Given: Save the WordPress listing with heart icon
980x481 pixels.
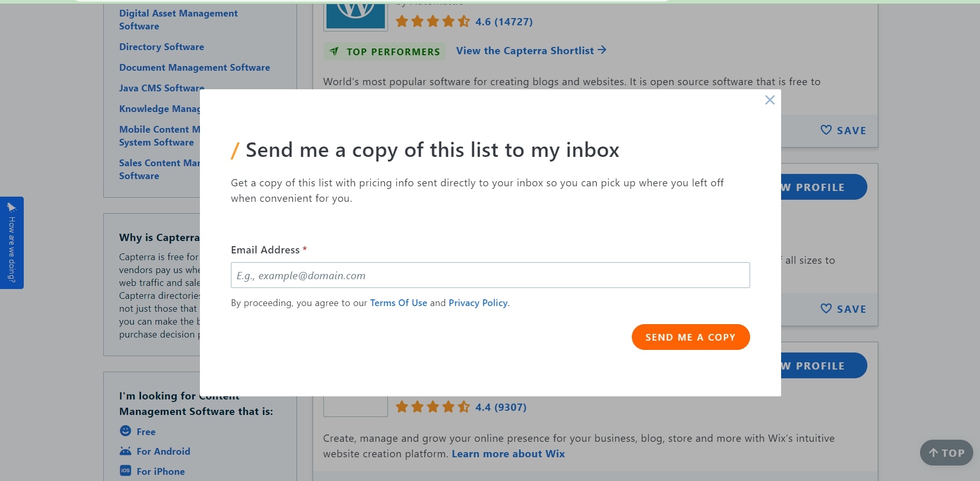Looking at the screenshot, I should tap(843, 131).
